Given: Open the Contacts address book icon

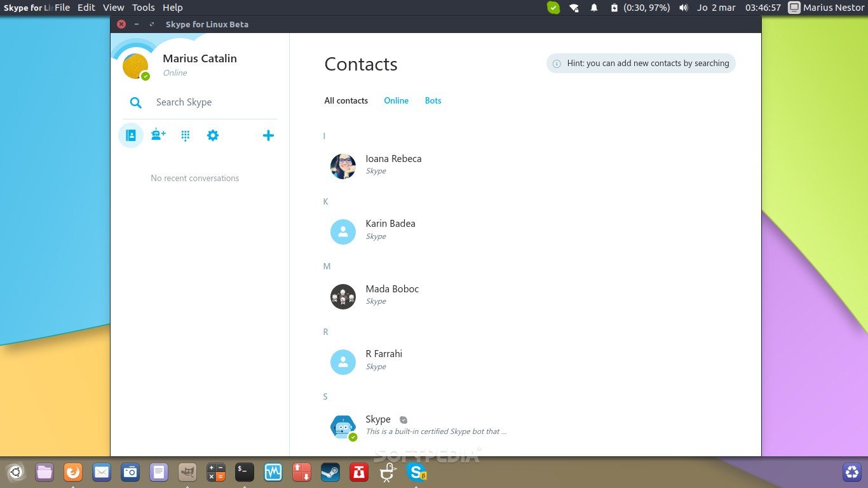Looking at the screenshot, I should point(131,135).
